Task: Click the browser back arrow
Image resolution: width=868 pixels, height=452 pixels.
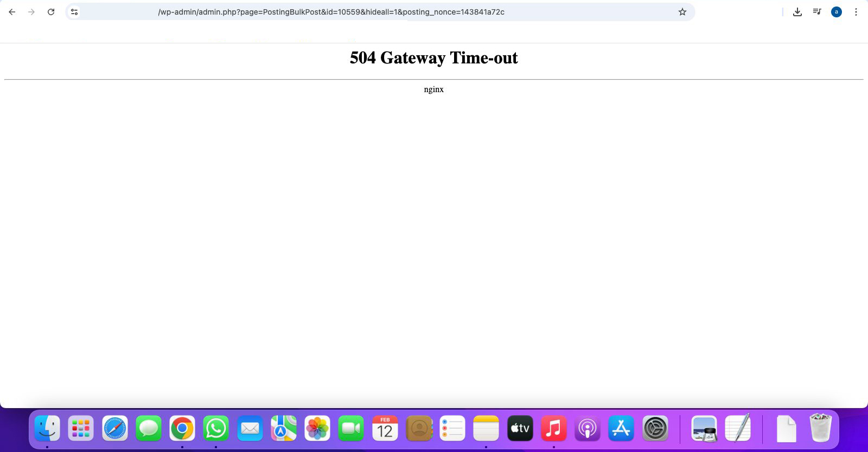Action: 12,12
